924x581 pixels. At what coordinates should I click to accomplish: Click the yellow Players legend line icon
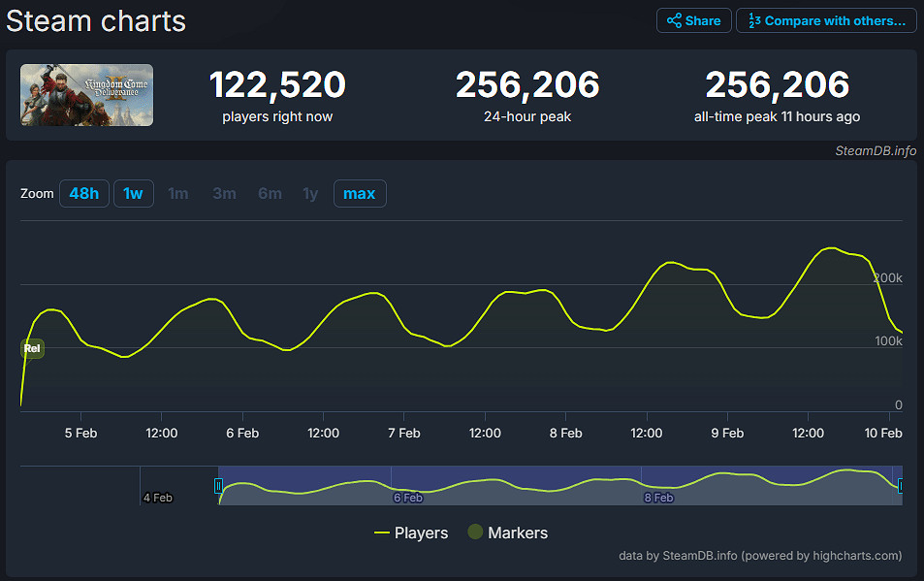coord(382,533)
